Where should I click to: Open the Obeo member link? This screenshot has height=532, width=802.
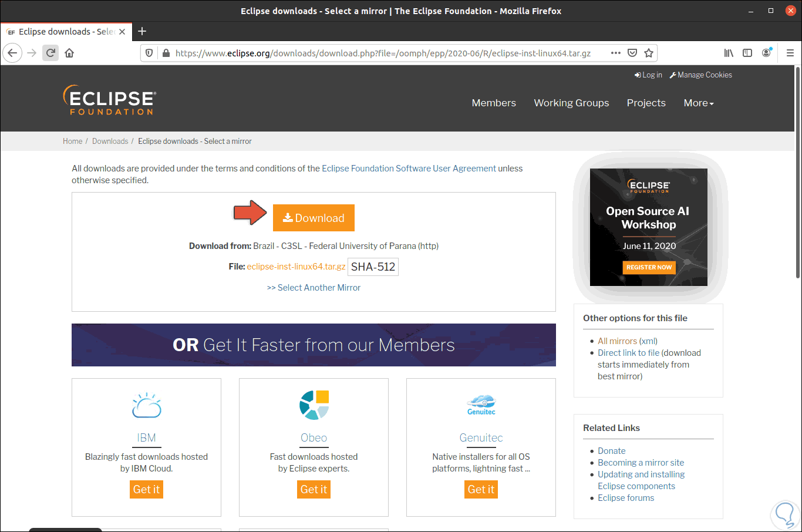coord(314,438)
